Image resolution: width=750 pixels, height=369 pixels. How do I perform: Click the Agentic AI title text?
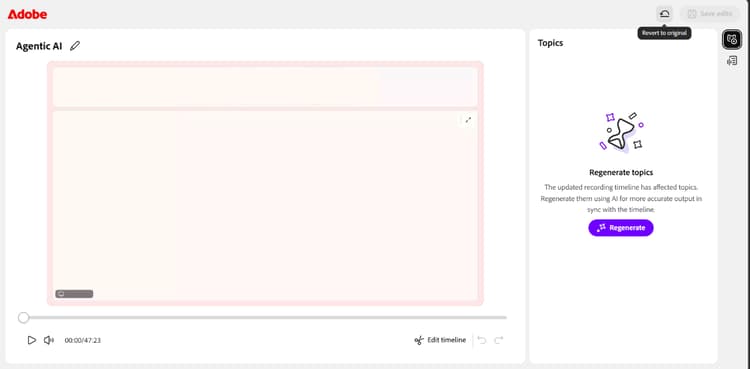click(39, 46)
